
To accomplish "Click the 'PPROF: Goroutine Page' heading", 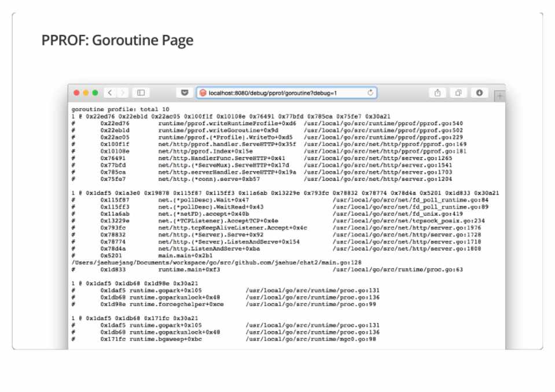I will [117, 40].
